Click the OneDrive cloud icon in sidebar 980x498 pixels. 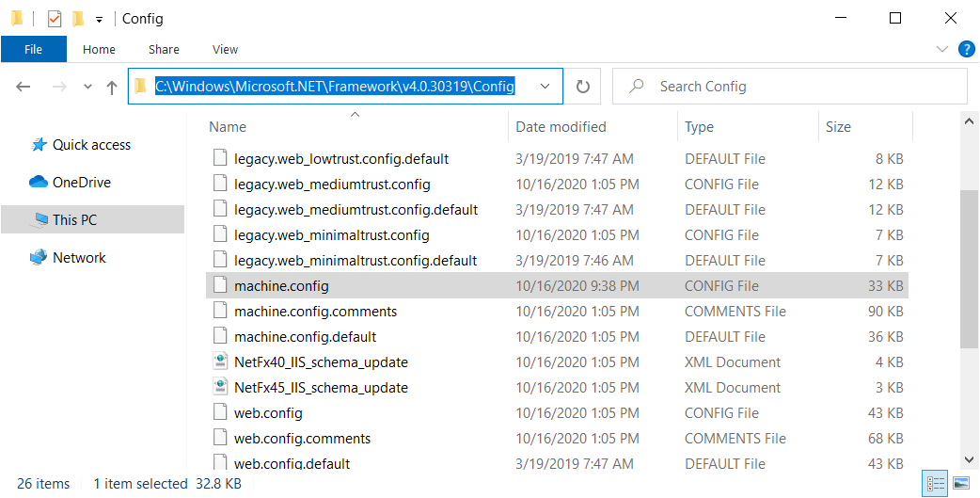click(39, 183)
